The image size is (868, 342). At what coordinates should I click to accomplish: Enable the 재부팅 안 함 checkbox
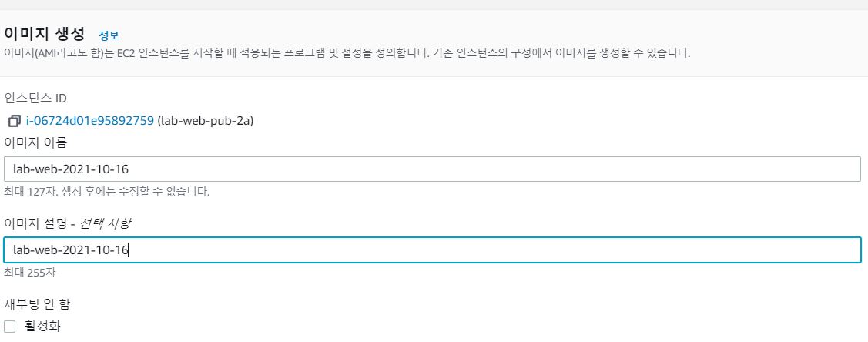click(x=10, y=327)
